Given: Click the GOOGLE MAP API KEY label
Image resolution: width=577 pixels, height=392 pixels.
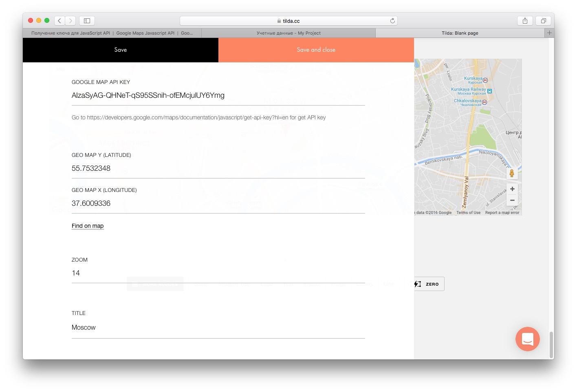Looking at the screenshot, I should [x=101, y=82].
